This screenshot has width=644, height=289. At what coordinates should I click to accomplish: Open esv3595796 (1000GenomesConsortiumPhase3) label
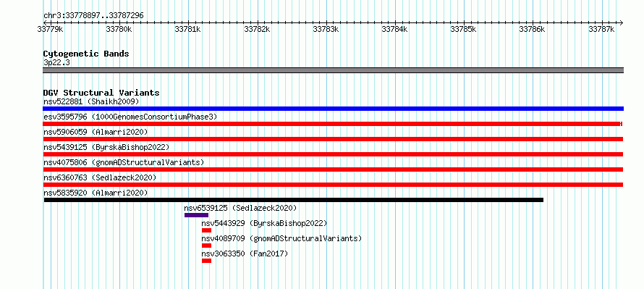(130, 117)
